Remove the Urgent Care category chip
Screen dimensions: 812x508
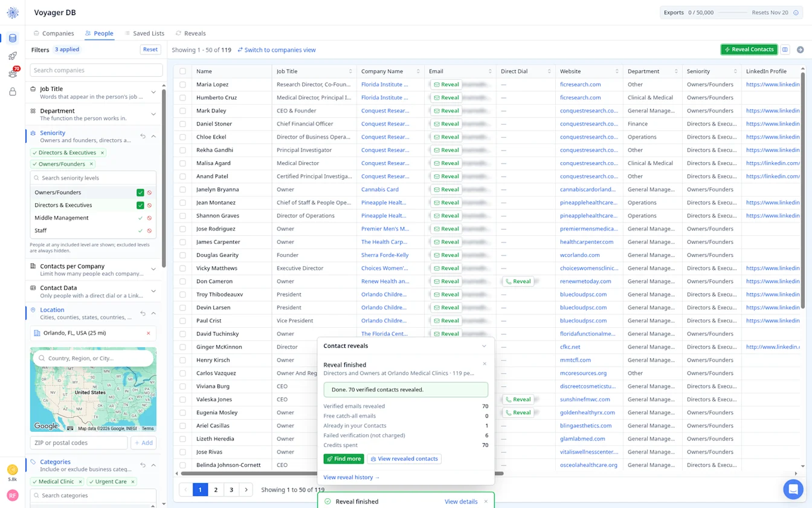point(133,482)
